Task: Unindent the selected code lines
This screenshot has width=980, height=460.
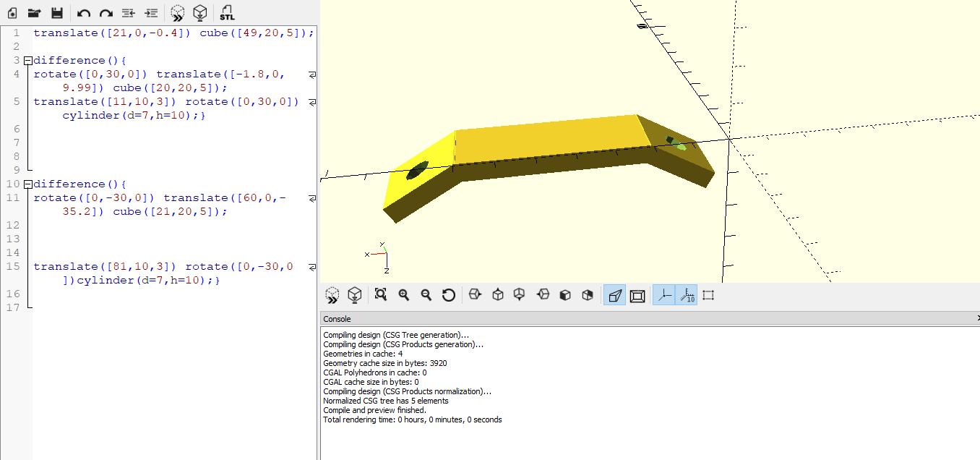Action: (x=129, y=13)
